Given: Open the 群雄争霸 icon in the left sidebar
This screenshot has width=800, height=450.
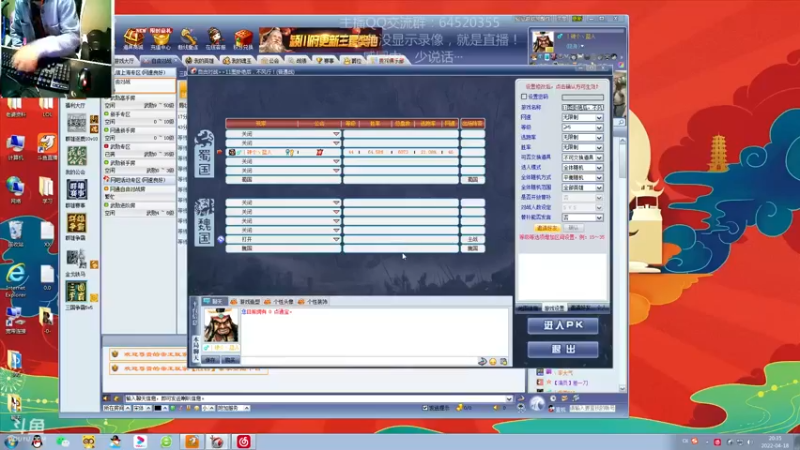Looking at the screenshot, I should click(77, 223).
